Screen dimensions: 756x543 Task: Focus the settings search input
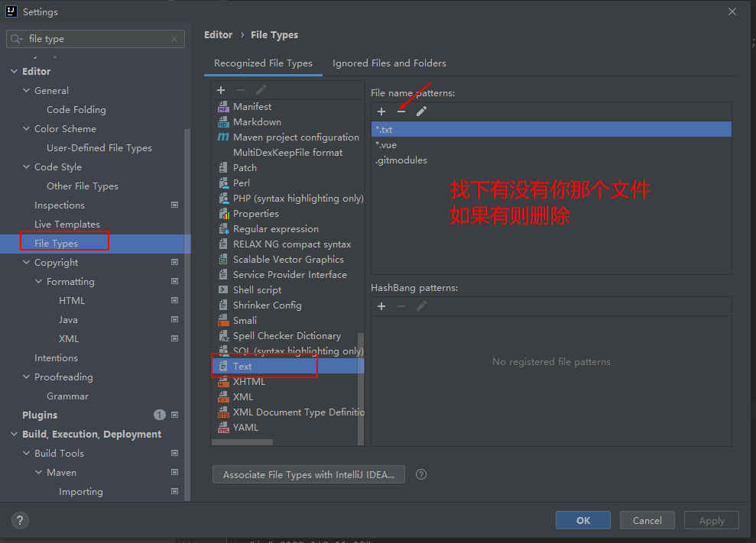(x=96, y=39)
